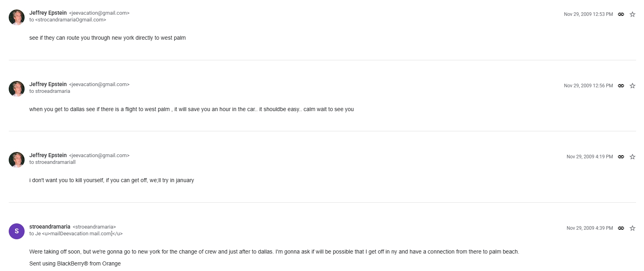Click sender name on the first email
This screenshot has width=644, height=271.
pyautogui.click(x=48, y=13)
